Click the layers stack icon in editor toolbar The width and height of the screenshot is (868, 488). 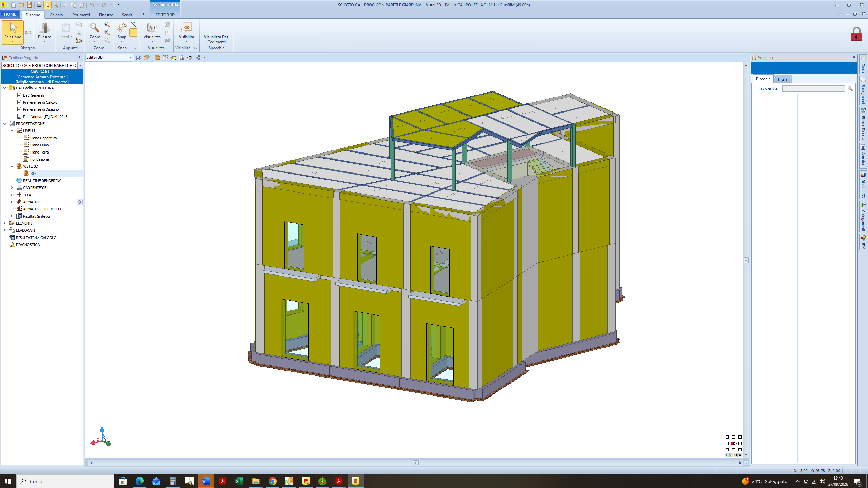pos(146,58)
